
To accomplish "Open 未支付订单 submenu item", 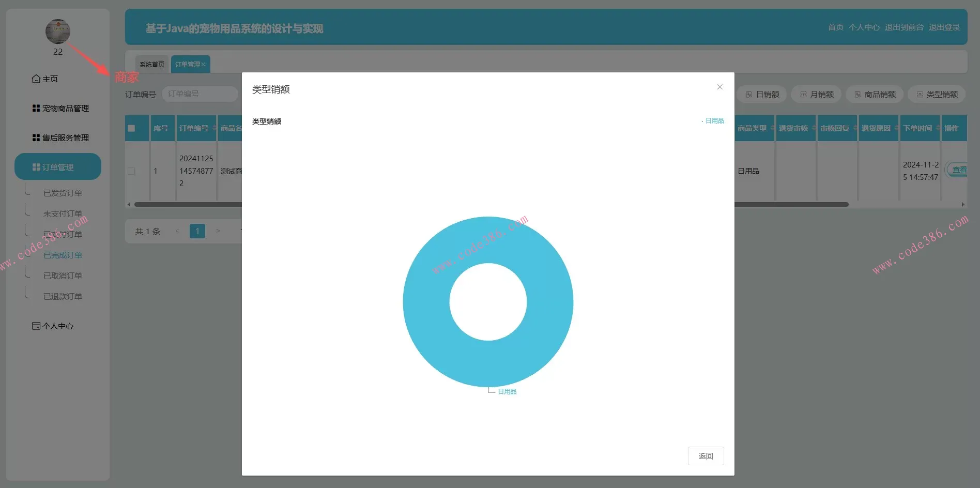I will (63, 213).
